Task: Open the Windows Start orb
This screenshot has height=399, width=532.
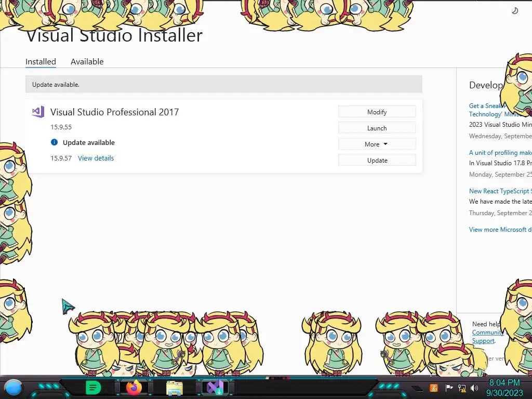Action: (14, 388)
